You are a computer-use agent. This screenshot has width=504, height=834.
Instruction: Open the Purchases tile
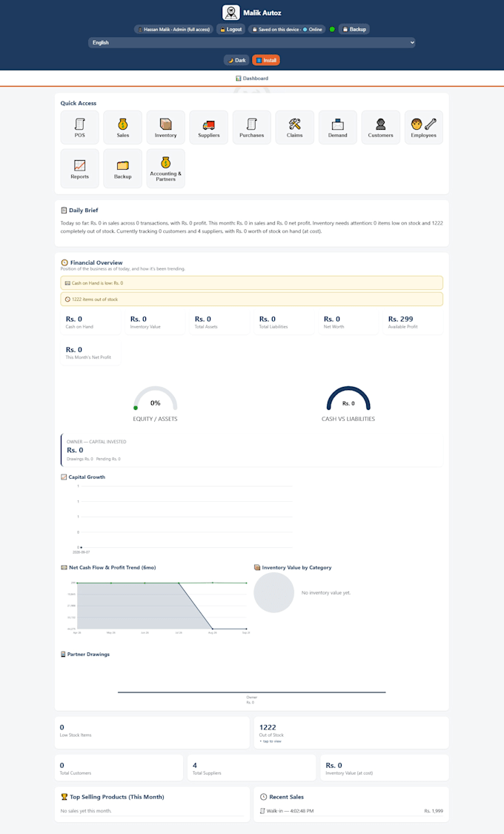click(x=251, y=127)
